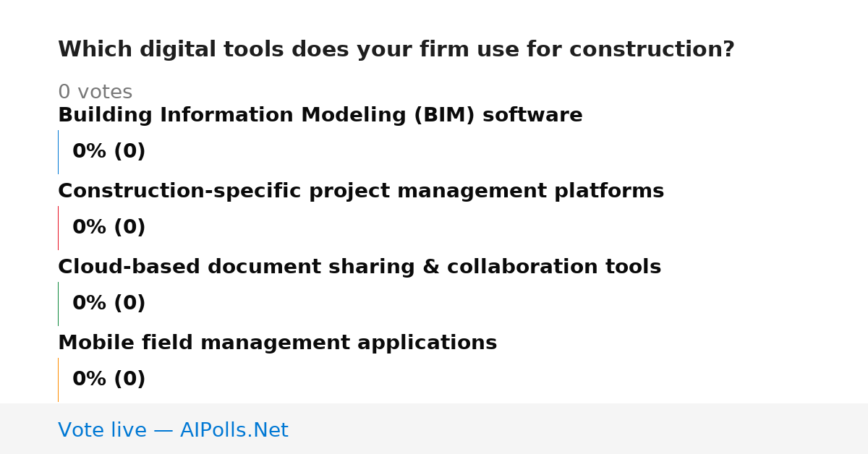Image resolution: width=868 pixels, height=454 pixels.
Task: Click the red bar under project management platforms
Action: (x=58, y=228)
